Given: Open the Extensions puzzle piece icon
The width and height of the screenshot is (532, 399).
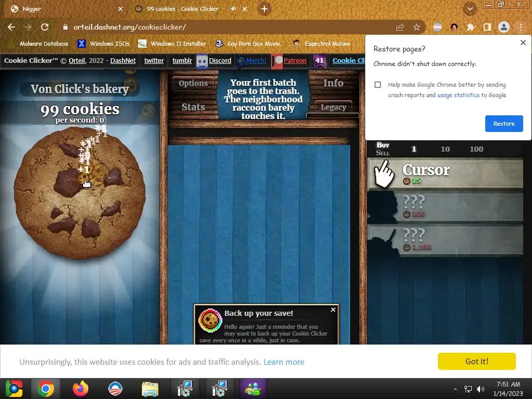Looking at the screenshot, I should (x=470, y=27).
